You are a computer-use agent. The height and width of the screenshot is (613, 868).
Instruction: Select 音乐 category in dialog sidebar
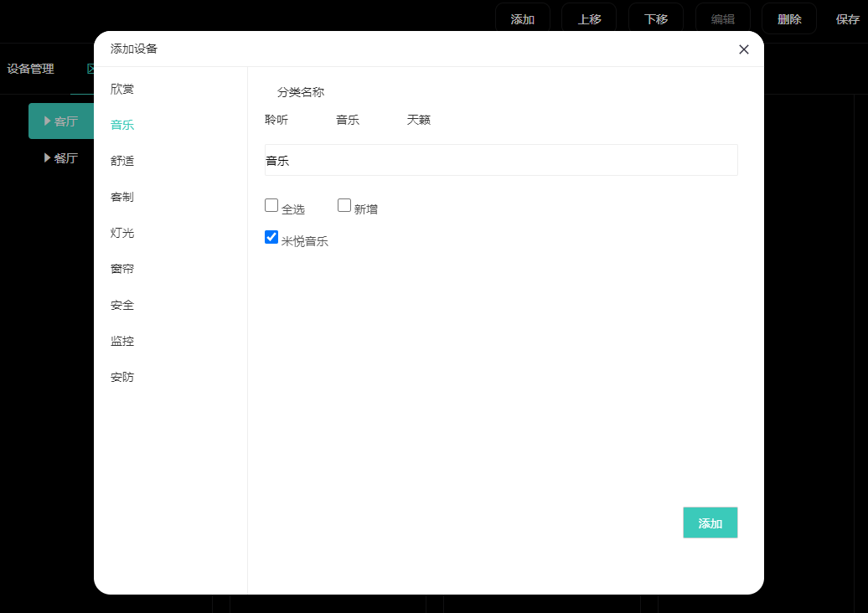pyautogui.click(x=122, y=125)
